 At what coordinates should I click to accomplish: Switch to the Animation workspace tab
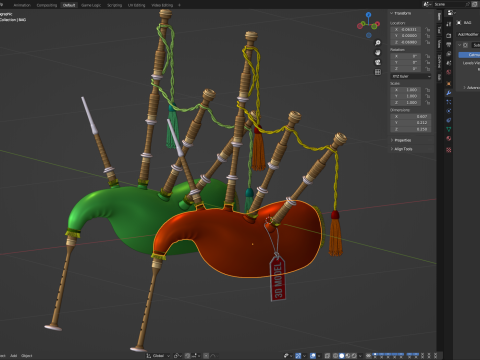[22, 5]
